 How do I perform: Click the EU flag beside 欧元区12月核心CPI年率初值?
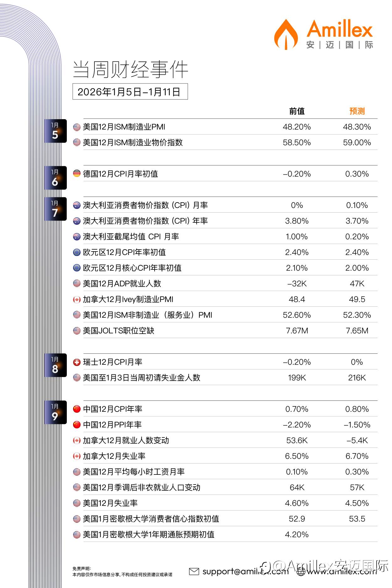pyautogui.click(x=77, y=268)
